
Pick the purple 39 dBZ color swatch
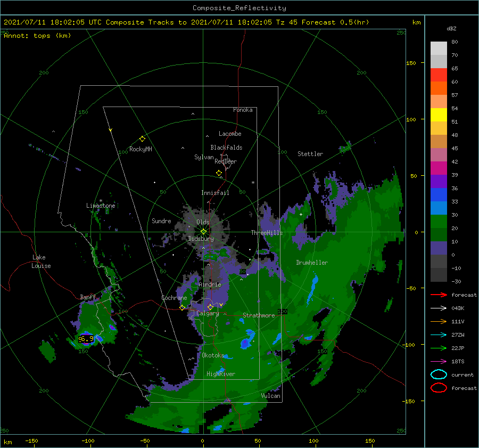tap(439, 181)
